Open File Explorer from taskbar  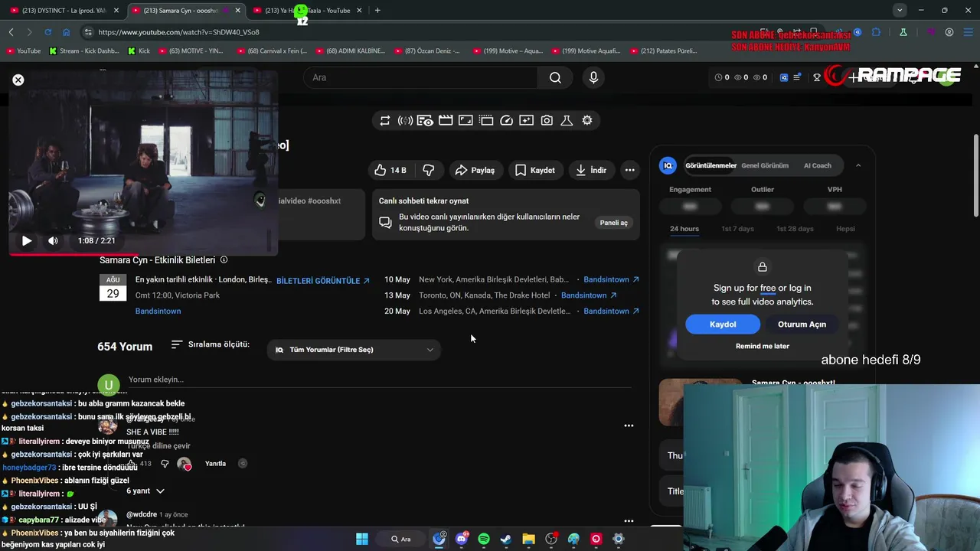[x=528, y=539]
